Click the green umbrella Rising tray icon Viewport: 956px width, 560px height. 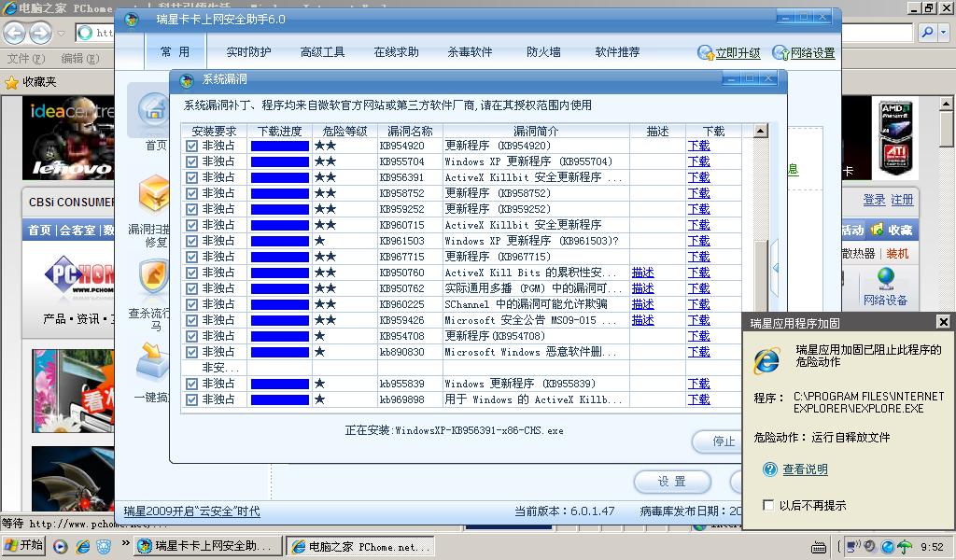click(905, 547)
